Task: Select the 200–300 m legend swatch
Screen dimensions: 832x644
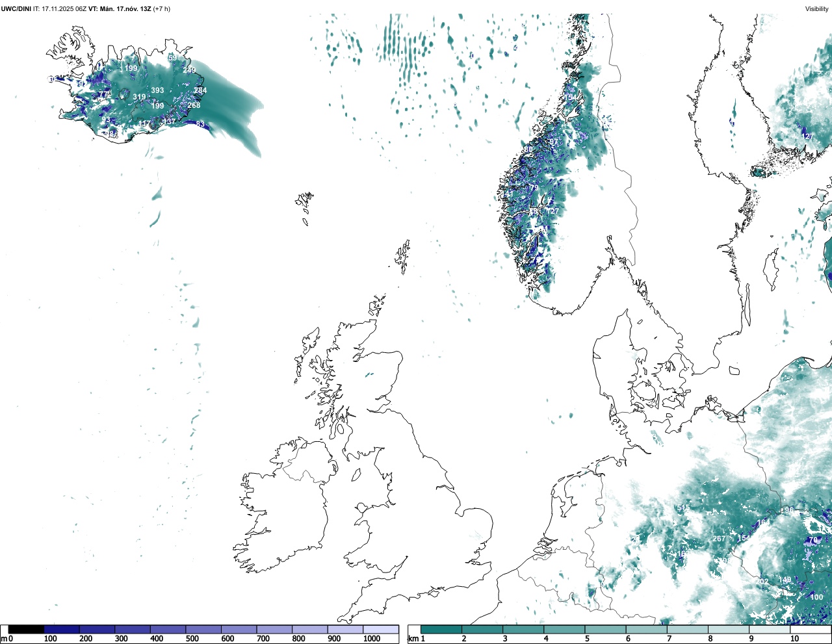Action: [97, 630]
